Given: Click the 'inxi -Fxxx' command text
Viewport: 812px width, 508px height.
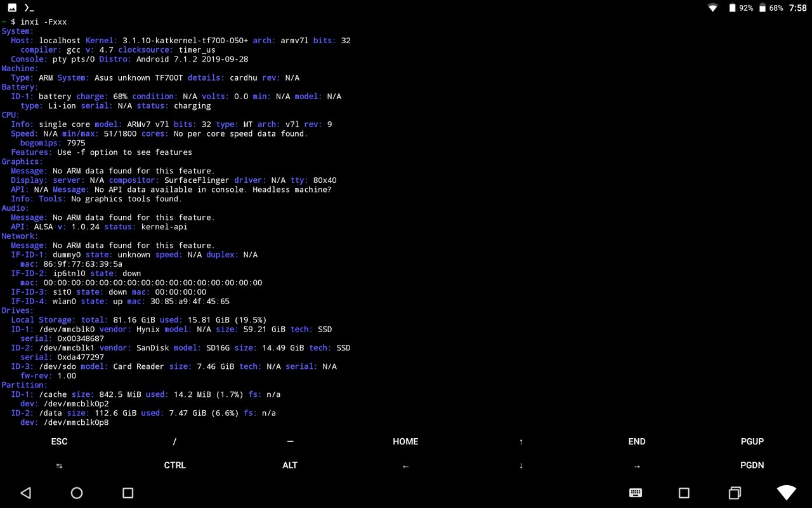Looking at the screenshot, I should (x=43, y=22).
